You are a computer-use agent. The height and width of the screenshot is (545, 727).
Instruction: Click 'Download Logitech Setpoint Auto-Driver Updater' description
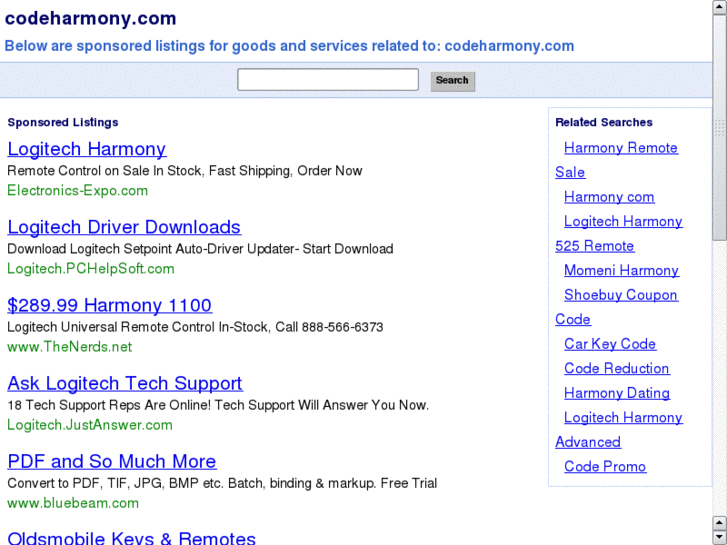200,249
